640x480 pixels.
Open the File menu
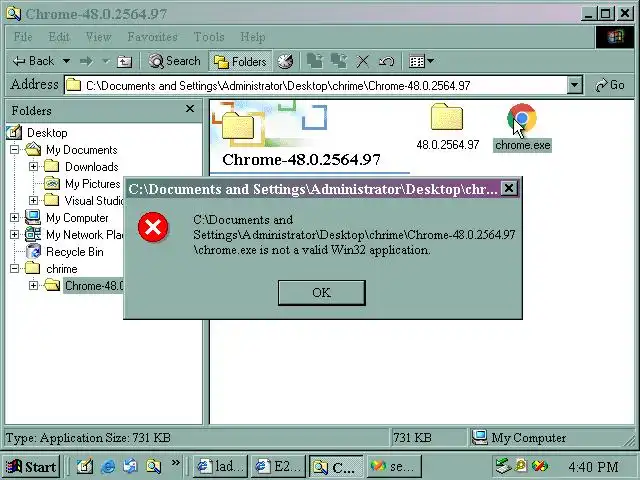[x=23, y=37]
